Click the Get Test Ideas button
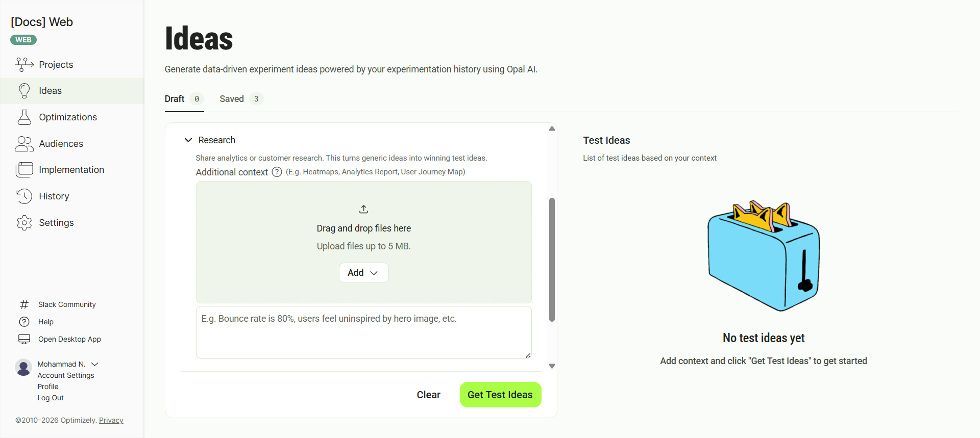980x438 pixels. pyautogui.click(x=500, y=395)
